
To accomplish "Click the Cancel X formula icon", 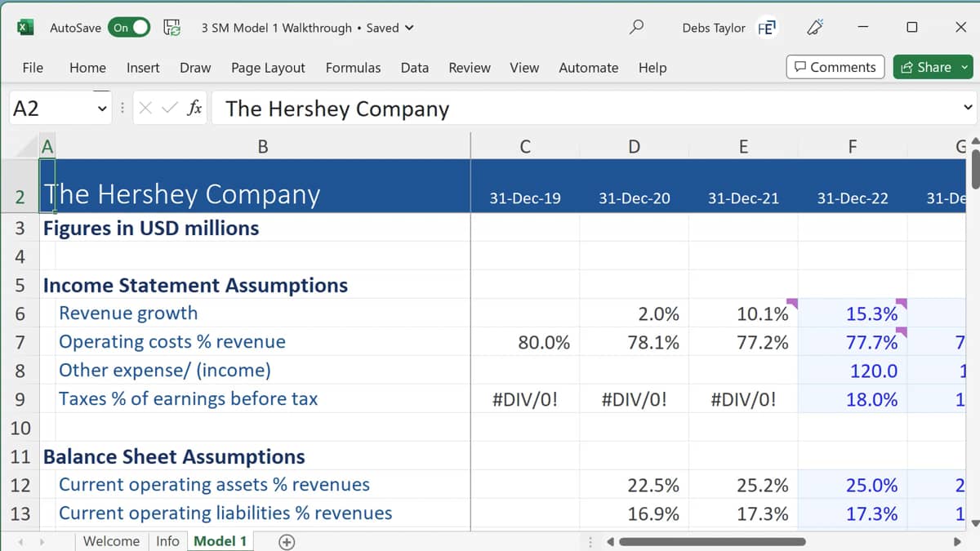I will tap(145, 108).
